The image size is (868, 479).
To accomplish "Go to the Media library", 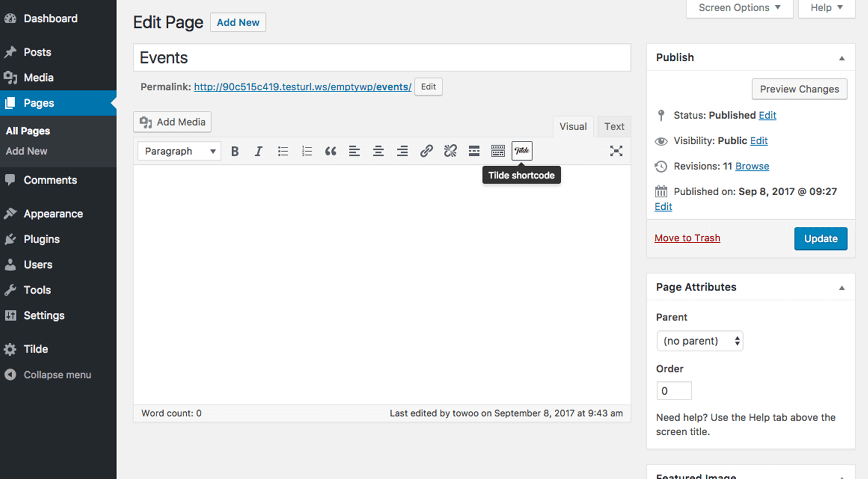I will tap(58, 78).
